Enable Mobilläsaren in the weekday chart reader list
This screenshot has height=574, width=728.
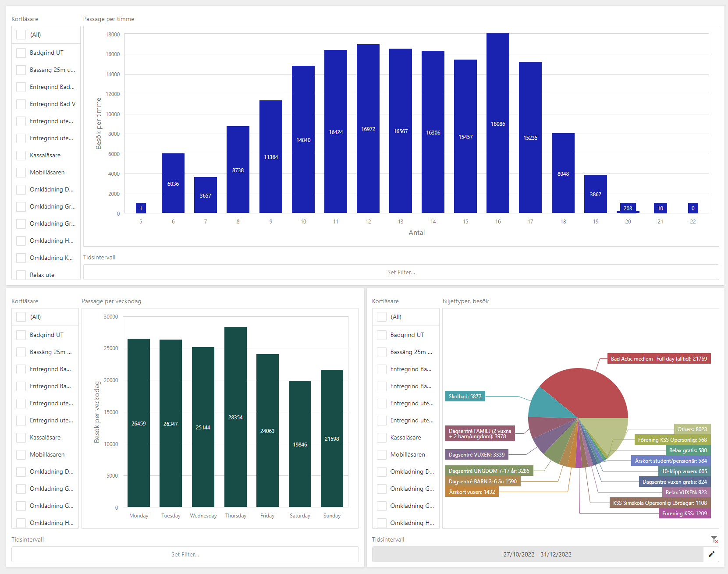tap(21, 455)
